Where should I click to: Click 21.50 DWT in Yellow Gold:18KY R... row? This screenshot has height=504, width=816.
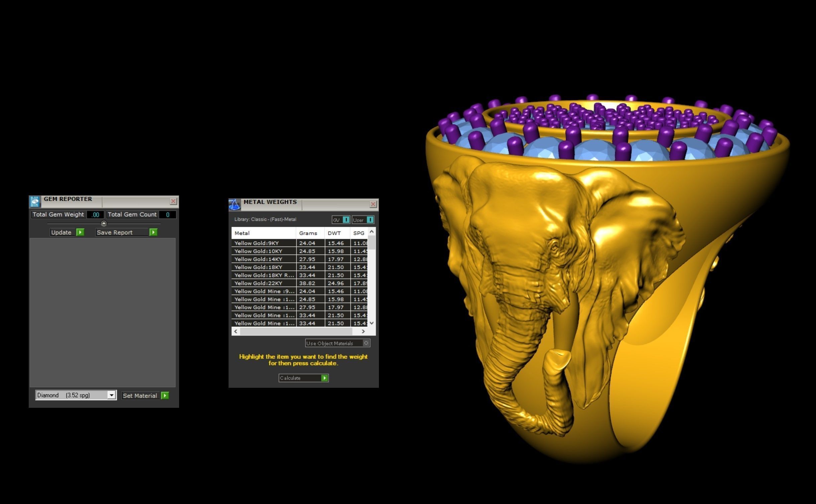click(x=337, y=275)
